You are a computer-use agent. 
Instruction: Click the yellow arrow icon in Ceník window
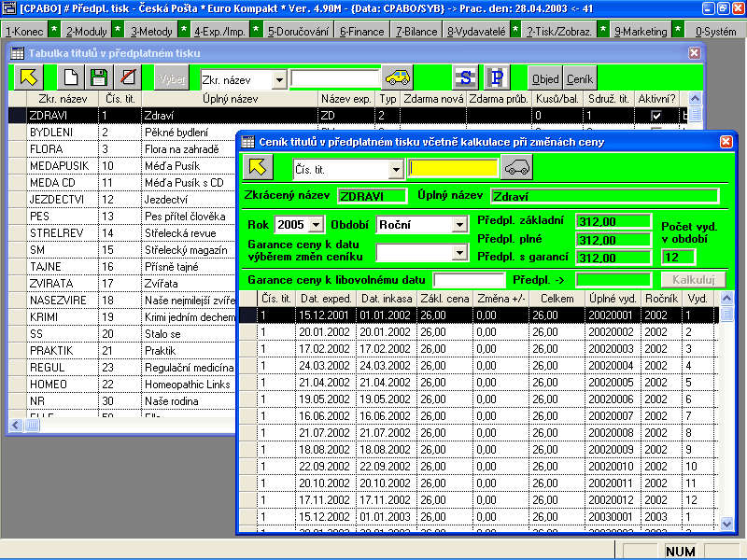coord(260,168)
